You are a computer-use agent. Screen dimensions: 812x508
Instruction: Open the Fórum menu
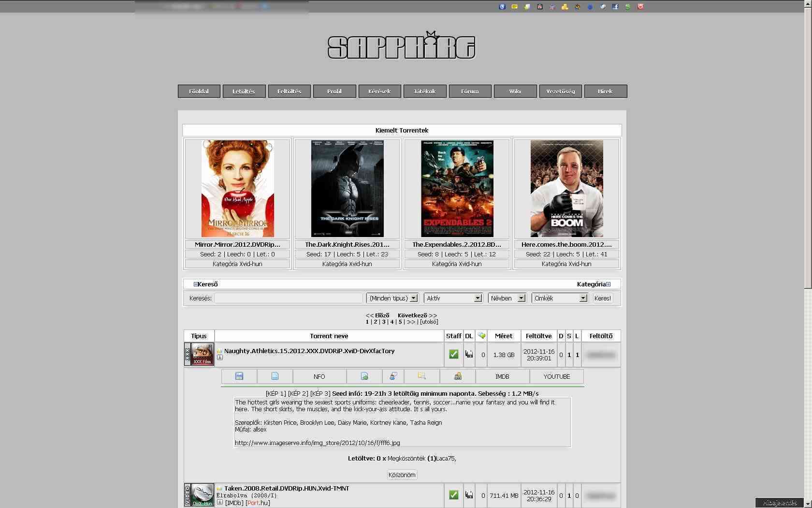click(470, 91)
